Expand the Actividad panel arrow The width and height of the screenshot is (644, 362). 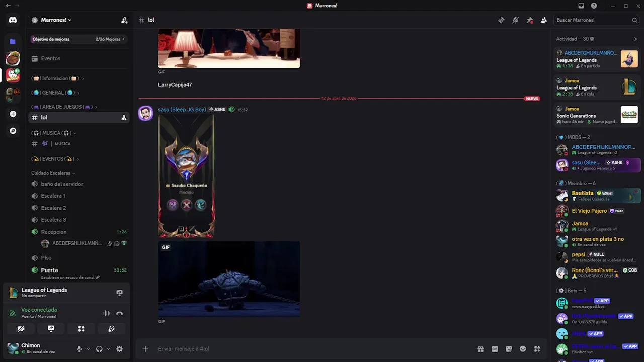pos(635,39)
